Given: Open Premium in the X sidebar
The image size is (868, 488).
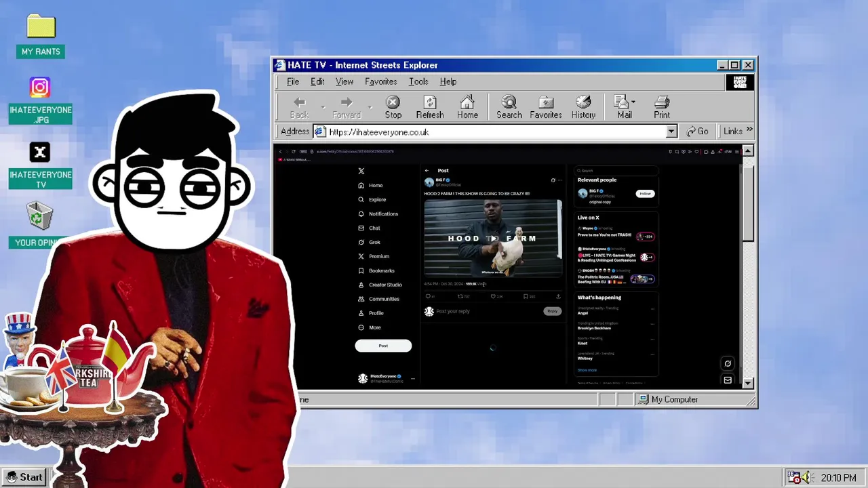Looking at the screenshot, I should [x=374, y=256].
